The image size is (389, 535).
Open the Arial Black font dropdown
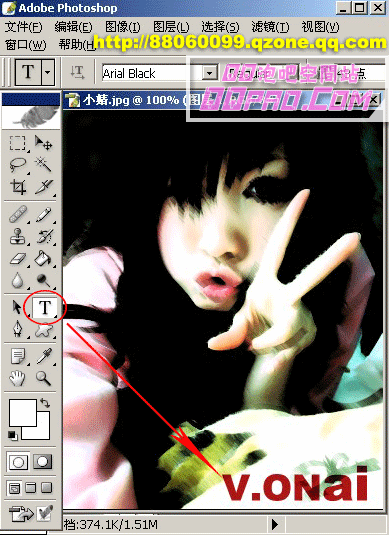[210, 73]
